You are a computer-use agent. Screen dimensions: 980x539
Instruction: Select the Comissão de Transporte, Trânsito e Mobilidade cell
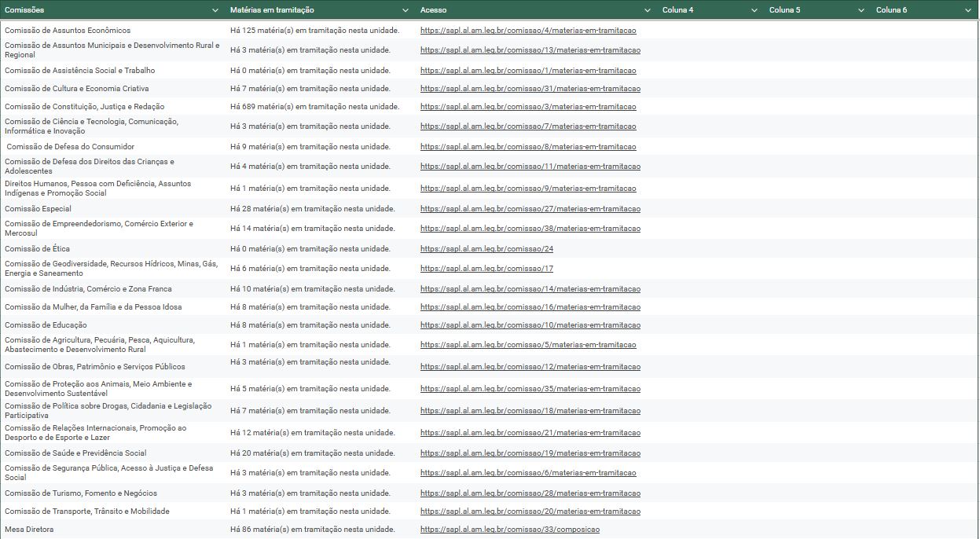click(x=112, y=511)
